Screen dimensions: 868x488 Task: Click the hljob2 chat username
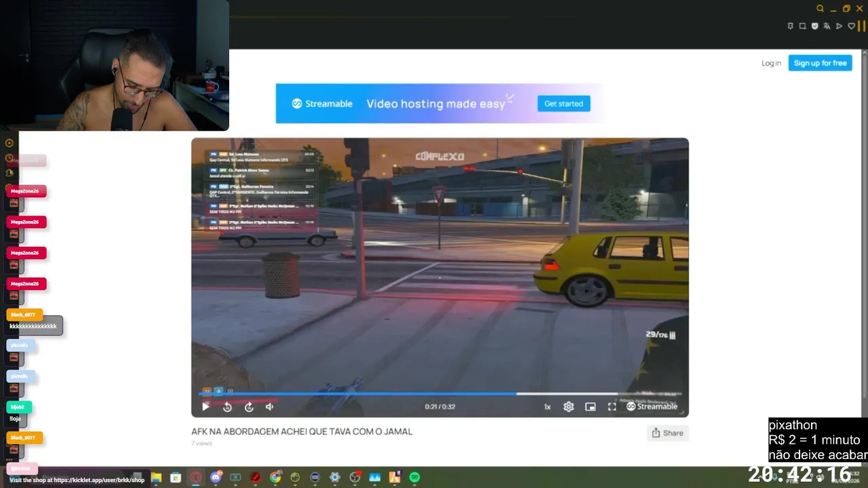tap(18, 407)
